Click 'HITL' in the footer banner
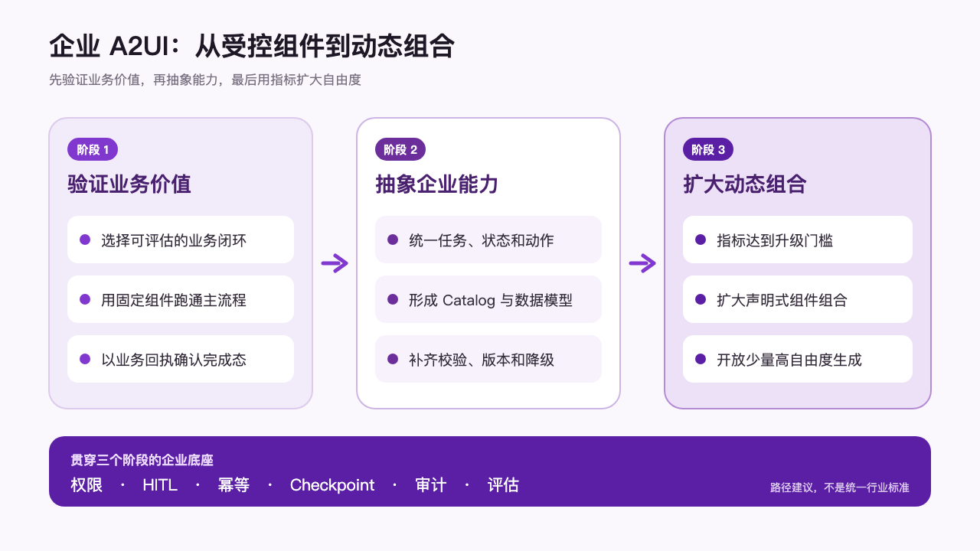 click(160, 484)
